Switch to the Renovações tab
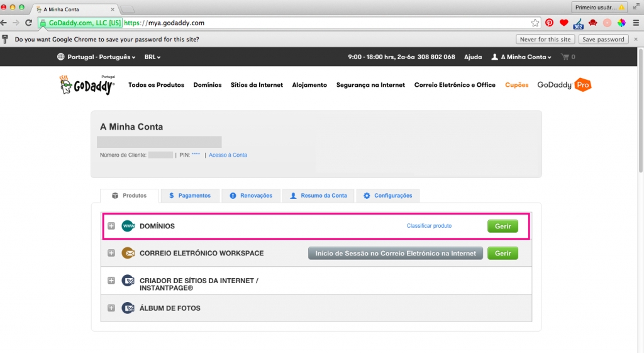The width and height of the screenshot is (644, 353). [x=251, y=196]
